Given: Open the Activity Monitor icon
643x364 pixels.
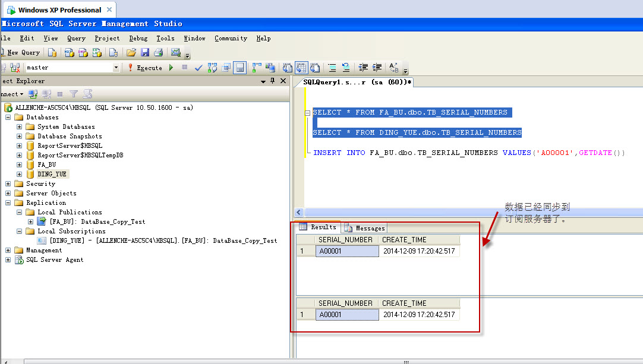Looking at the screenshot, I should point(176,52).
